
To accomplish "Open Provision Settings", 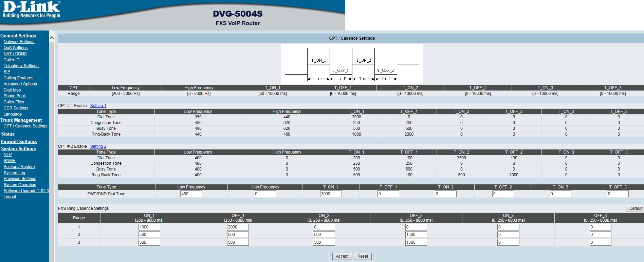I will 20,179.
